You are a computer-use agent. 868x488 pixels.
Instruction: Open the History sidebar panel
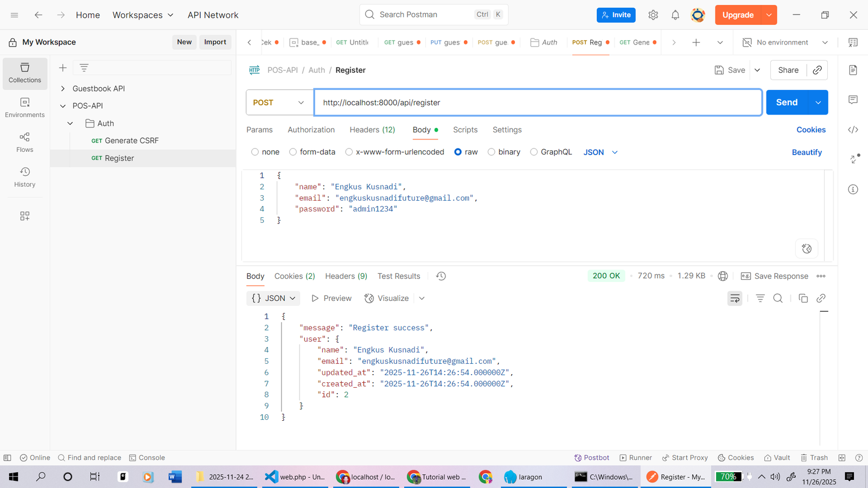pos(25,177)
